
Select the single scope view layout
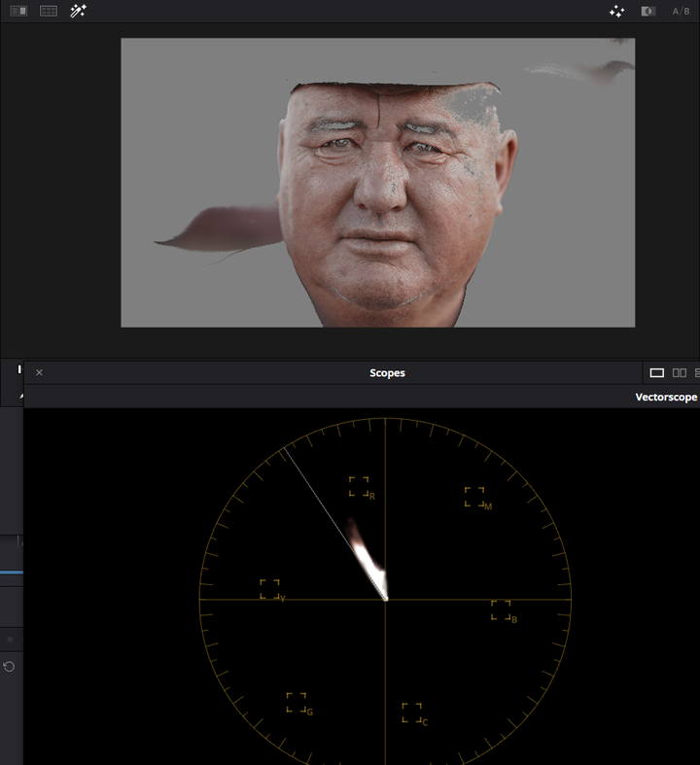(x=656, y=372)
